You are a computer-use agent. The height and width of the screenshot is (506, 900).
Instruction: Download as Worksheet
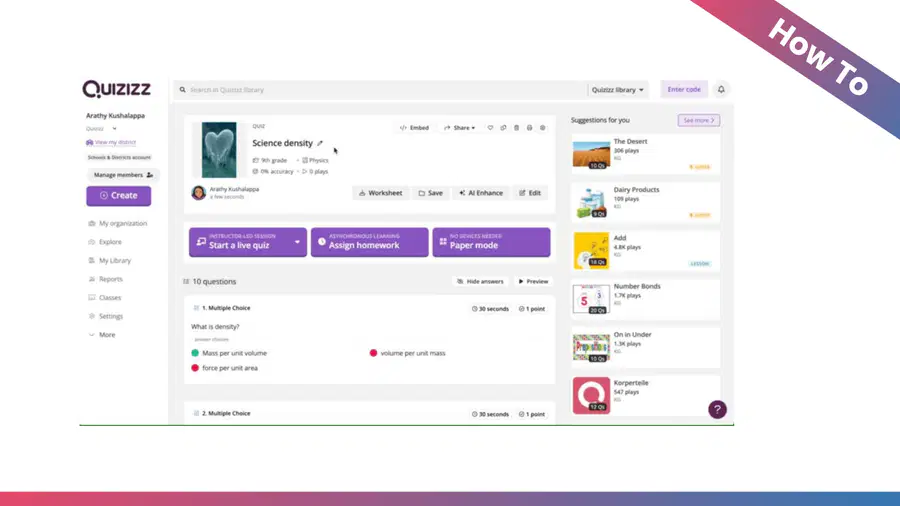pos(381,193)
